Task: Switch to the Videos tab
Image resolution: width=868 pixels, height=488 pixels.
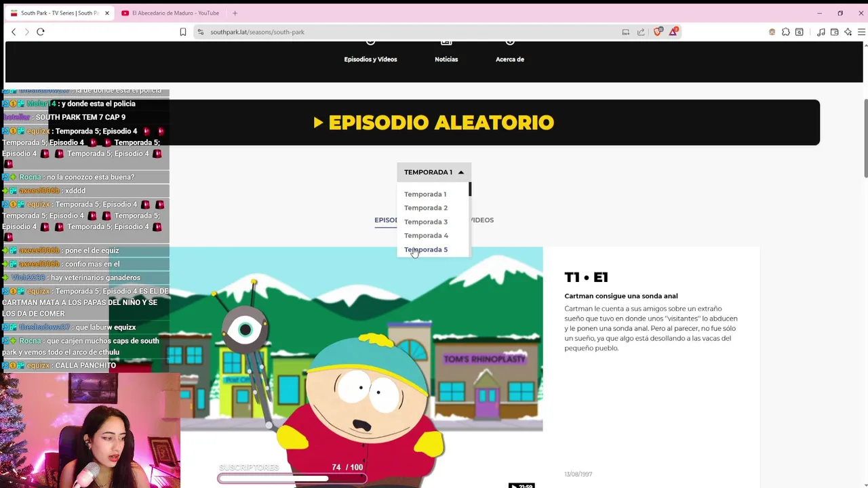Action: click(x=482, y=220)
